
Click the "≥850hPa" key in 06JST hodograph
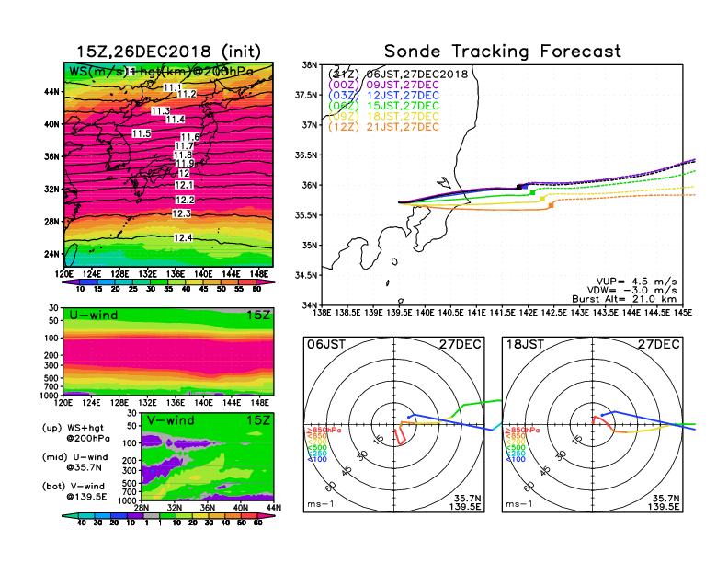tap(324, 431)
